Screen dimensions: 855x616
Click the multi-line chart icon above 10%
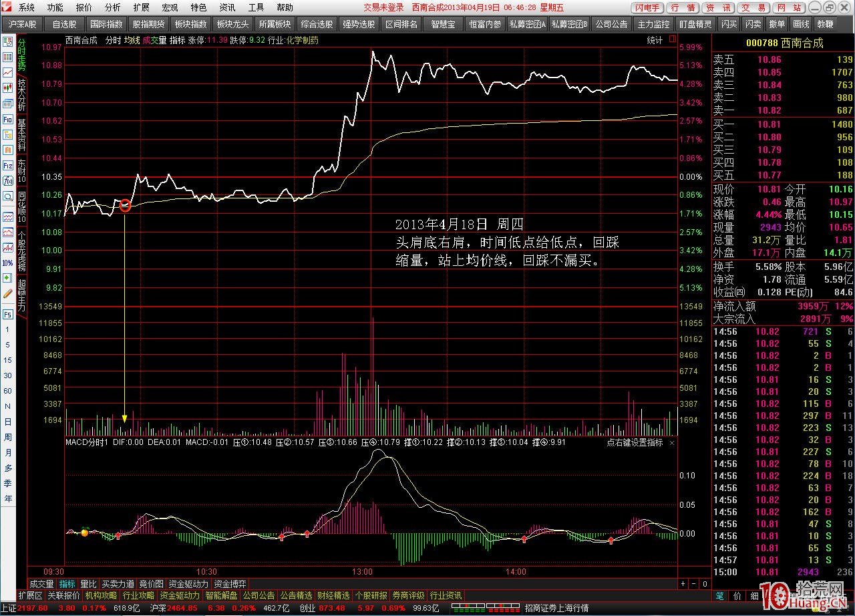(x=8, y=247)
